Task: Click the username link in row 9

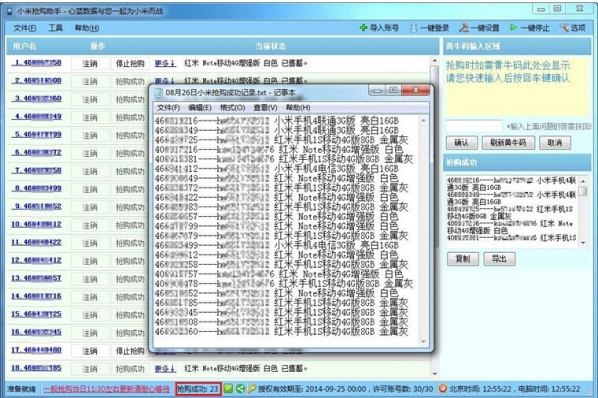Action: click(37, 206)
